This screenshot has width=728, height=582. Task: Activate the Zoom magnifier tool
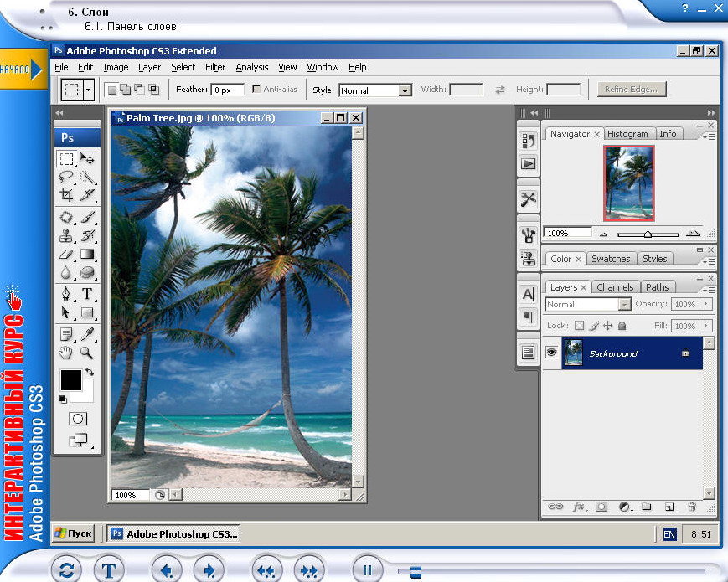click(x=86, y=353)
